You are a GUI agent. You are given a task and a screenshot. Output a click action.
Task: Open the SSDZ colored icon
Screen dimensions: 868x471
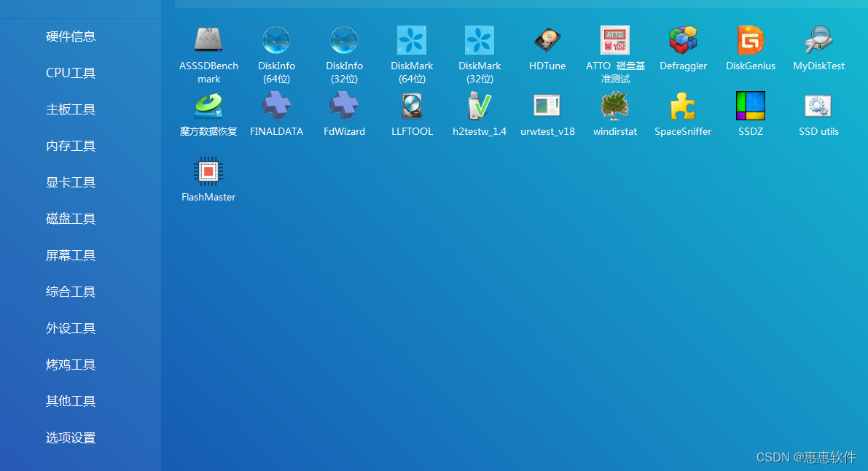coord(751,106)
